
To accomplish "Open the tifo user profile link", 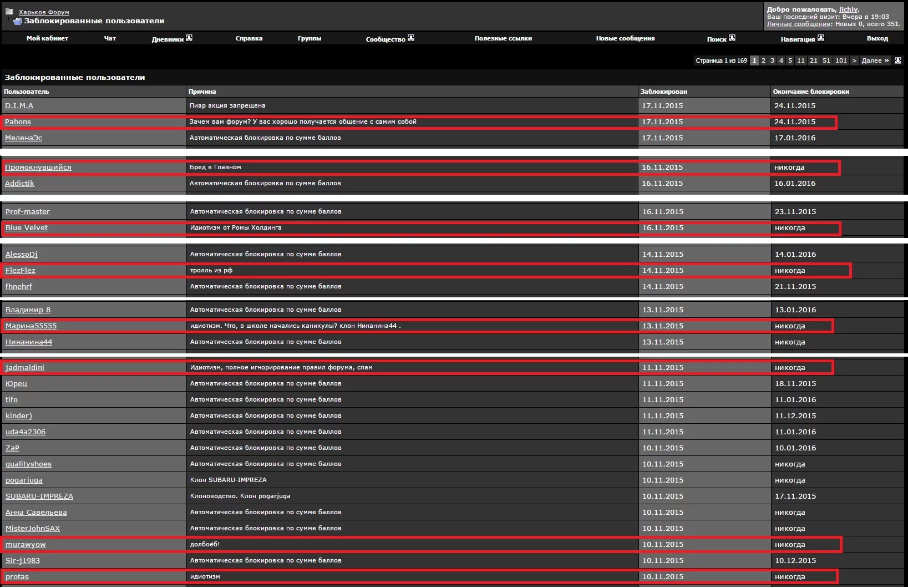I will [12, 399].
